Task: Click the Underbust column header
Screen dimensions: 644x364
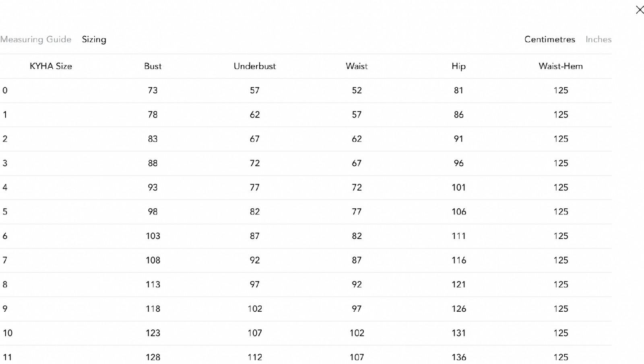Action: coord(255,66)
